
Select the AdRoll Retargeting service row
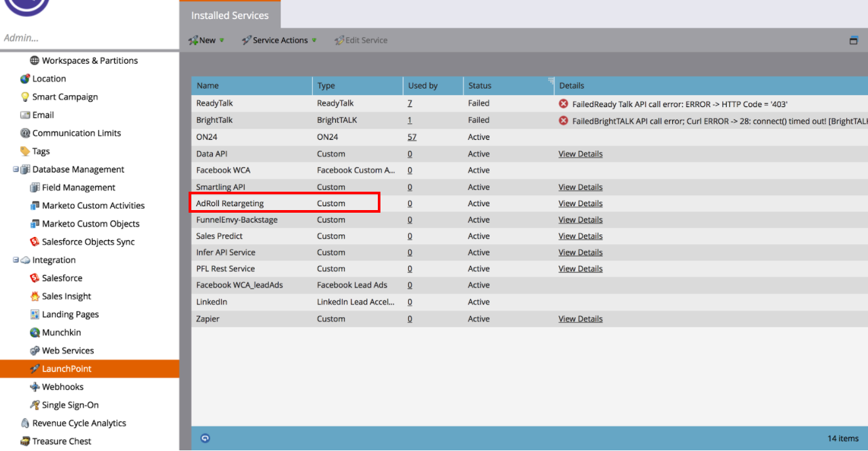point(530,204)
